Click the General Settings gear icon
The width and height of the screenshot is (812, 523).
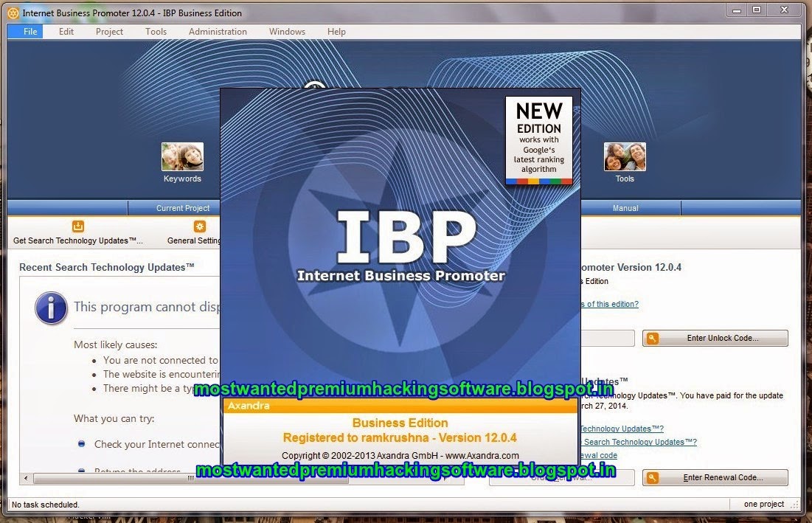pos(199,226)
